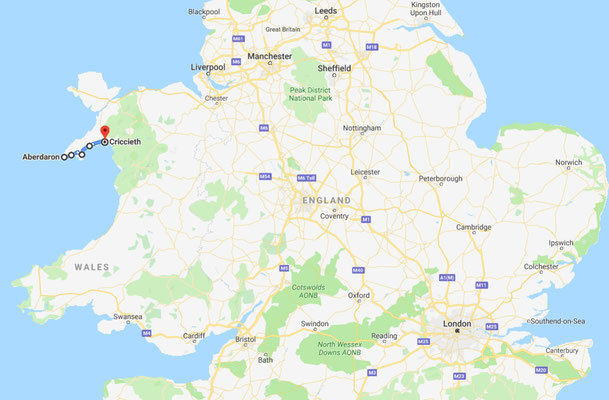Click the M40 motorway shield near Oxford
Screen dimensions: 609x400
coord(358,270)
